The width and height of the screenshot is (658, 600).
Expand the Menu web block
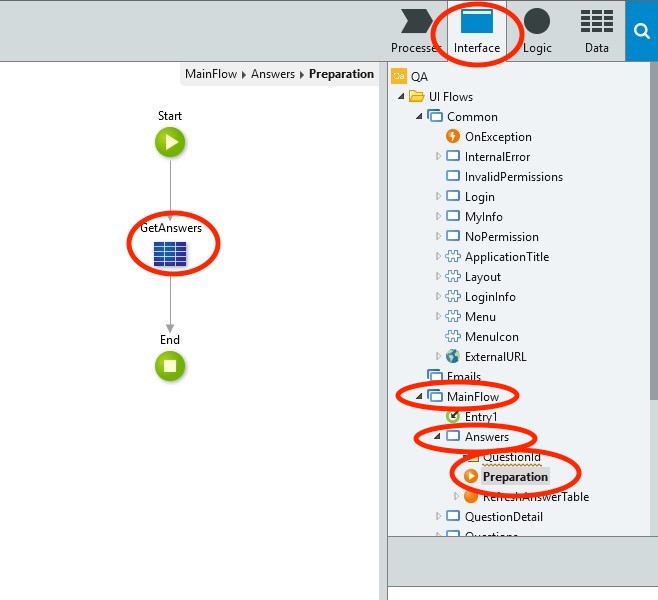(x=438, y=316)
